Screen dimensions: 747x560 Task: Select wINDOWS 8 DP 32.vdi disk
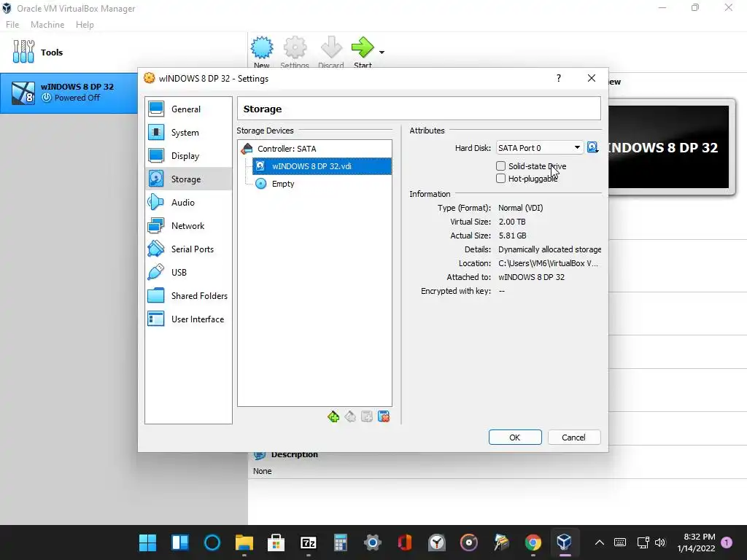322,166
